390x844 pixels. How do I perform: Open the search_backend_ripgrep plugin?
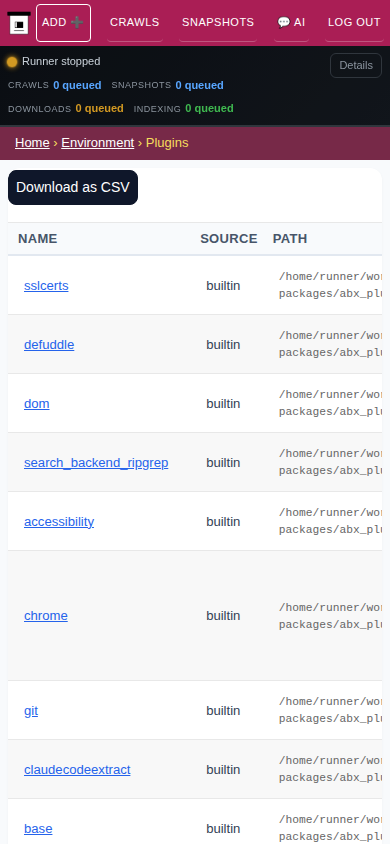pyautogui.click(x=96, y=463)
